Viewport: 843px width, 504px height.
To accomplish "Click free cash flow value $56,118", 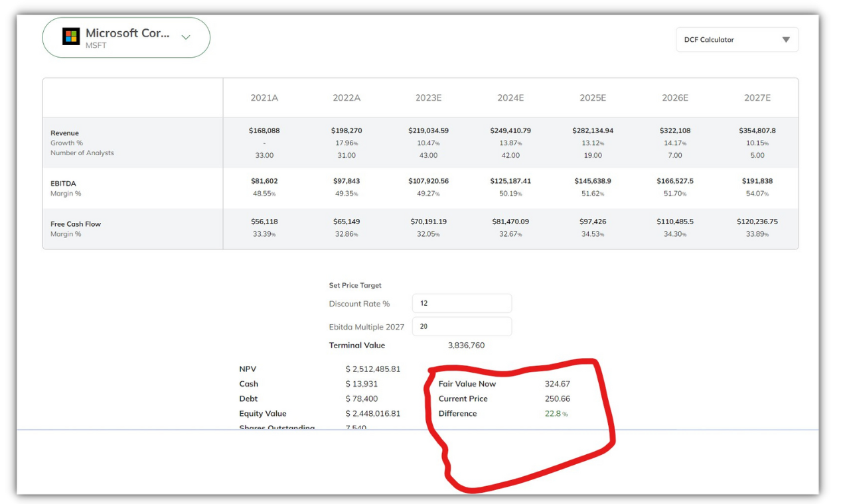I will 264,221.
